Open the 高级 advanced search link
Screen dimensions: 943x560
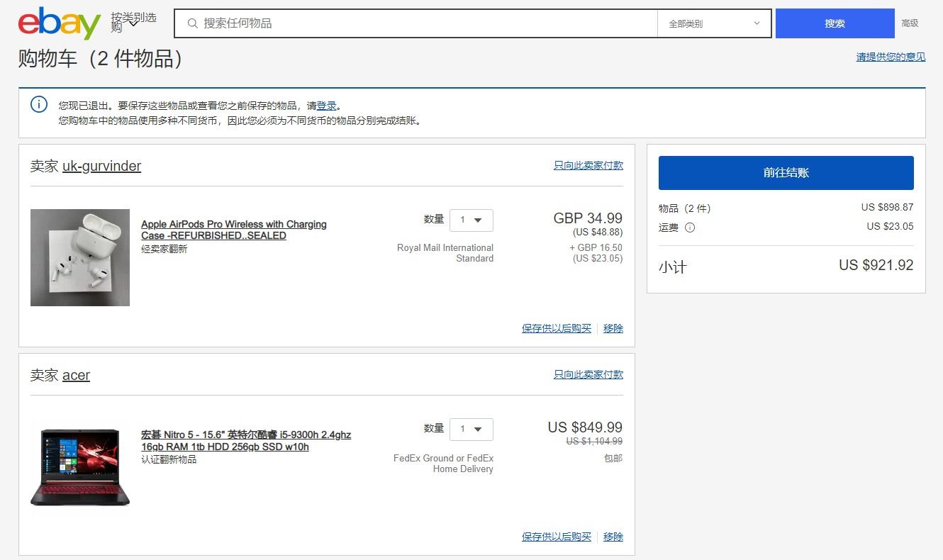(910, 23)
